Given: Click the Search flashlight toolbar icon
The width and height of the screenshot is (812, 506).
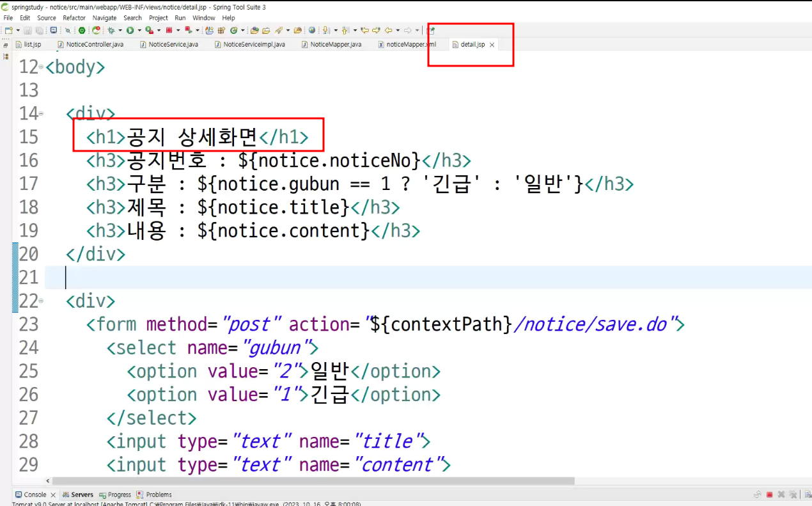Looking at the screenshot, I should click(x=278, y=30).
